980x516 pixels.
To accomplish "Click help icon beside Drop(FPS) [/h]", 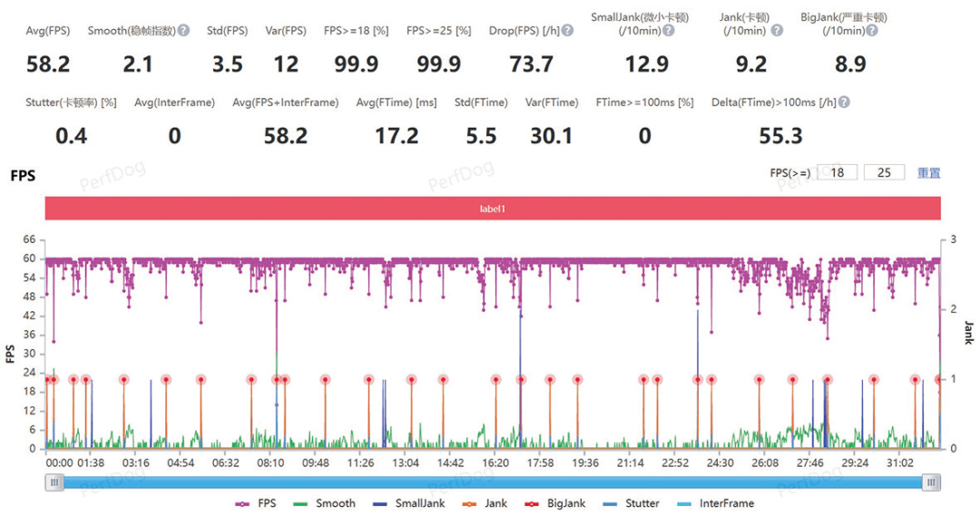I will (568, 30).
